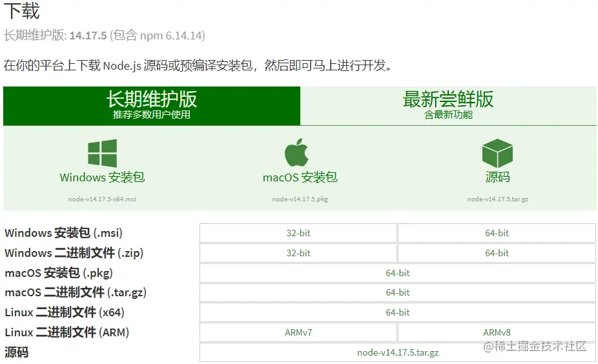The height and width of the screenshot is (364, 598).
Task: Click the Linux 二进制文件 (x64) row label
Action: pos(65,312)
